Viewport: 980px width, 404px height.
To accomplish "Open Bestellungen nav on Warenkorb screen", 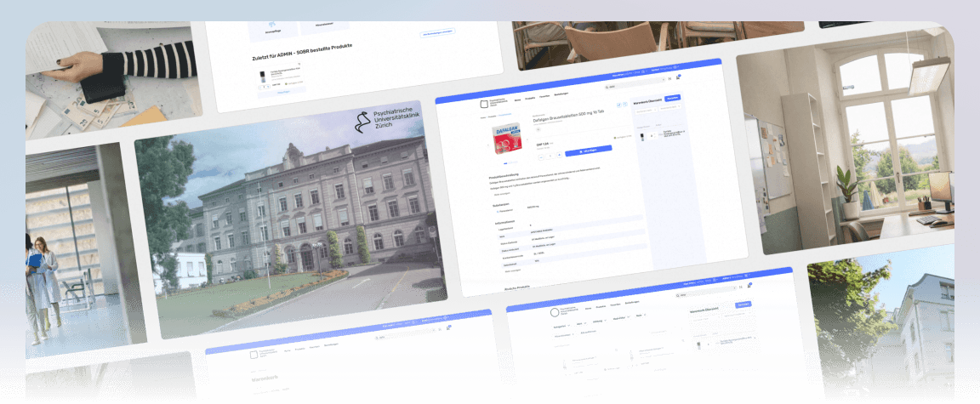I will click(331, 344).
